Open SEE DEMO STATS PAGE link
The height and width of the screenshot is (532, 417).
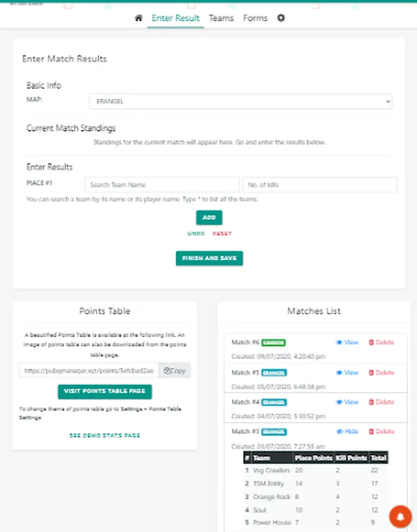(105, 435)
